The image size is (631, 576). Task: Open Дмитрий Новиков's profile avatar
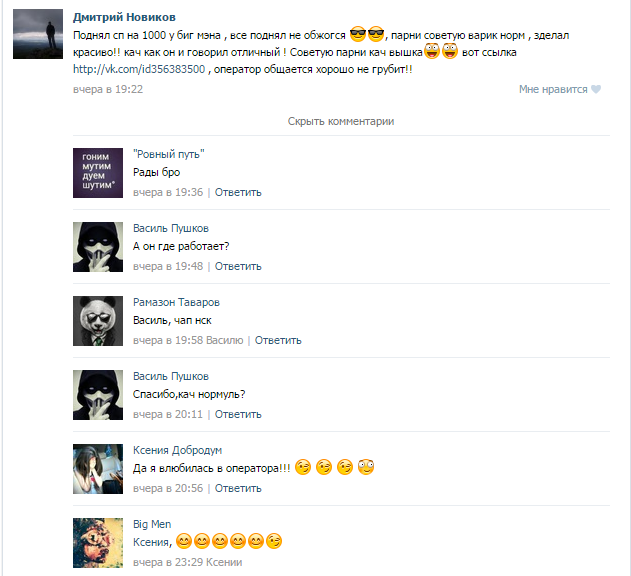coord(38,34)
